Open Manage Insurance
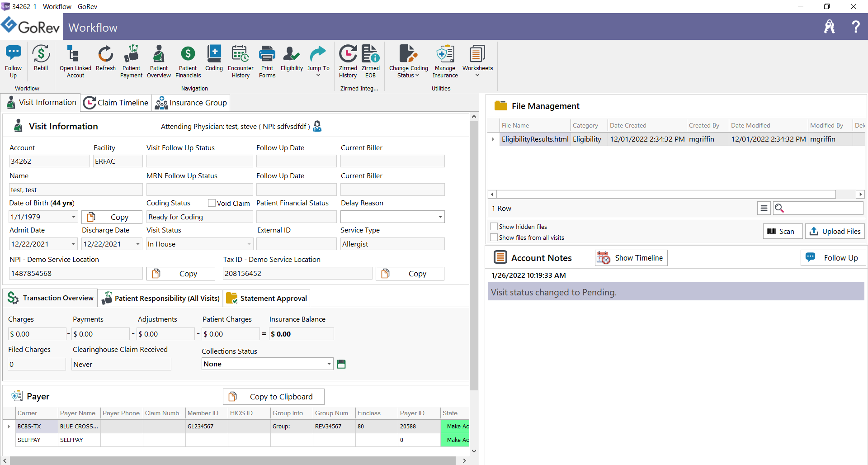This screenshot has width=868, height=465. pyautogui.click(x=445, y=62)
